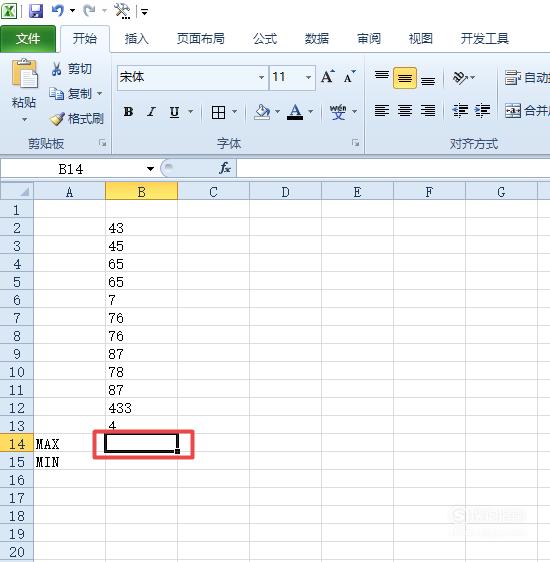Open the 页面布局 ribbon tab
Image resolution: width=550 pixels, height=562 pixels.
tap(201, 39)
